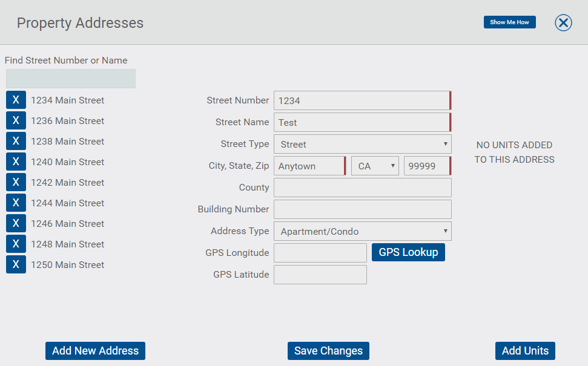Delete 1242 Main Street using the X icon
The height and width of the screenshot is (366, 588).
[x=16, y=183]
